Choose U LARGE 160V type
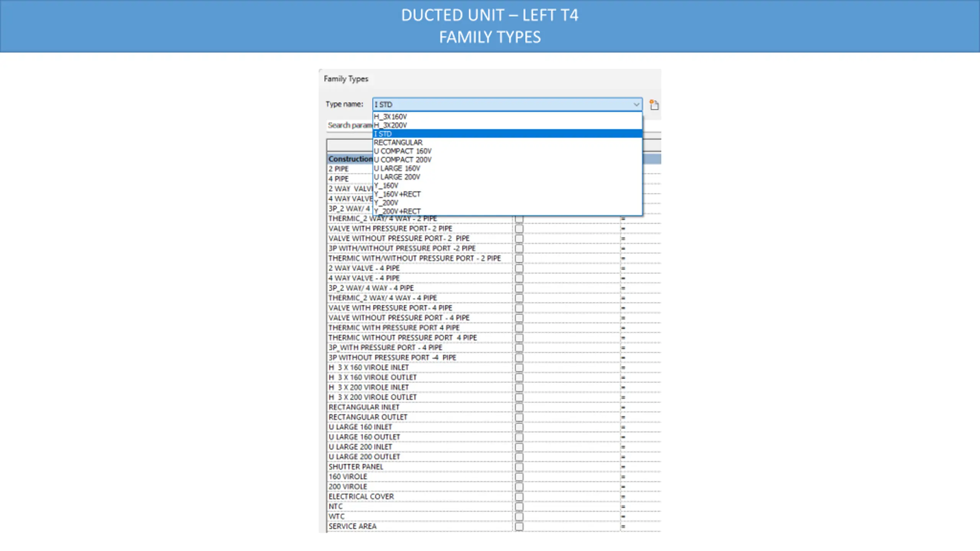This screenshot has width=980, height=551. click(x=507, y=168)
